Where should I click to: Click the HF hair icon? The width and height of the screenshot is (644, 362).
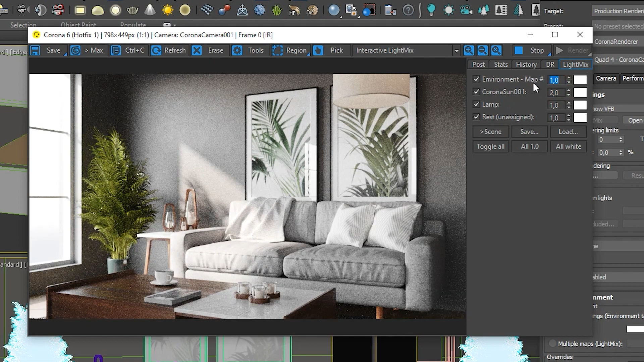coord(294,10)
